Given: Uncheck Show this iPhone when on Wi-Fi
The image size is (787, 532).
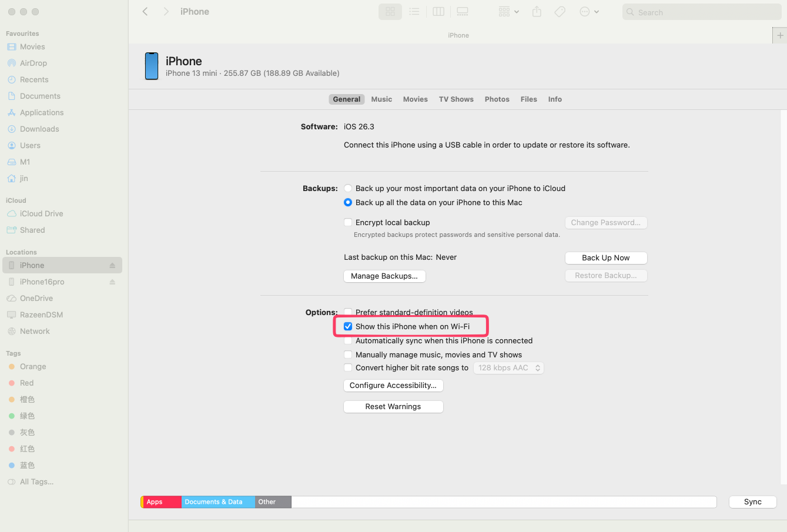Looking at the screenshot, I should point(348,327).
